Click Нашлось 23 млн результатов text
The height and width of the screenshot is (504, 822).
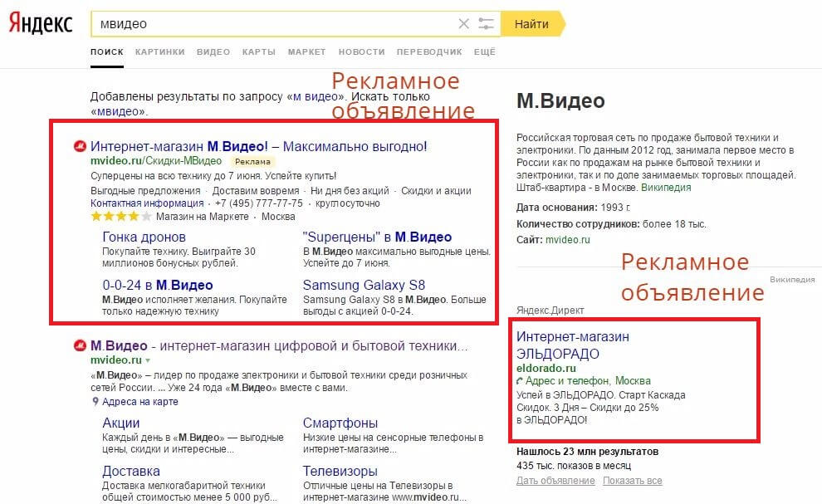pyautogui.click(x=587, y=452)
